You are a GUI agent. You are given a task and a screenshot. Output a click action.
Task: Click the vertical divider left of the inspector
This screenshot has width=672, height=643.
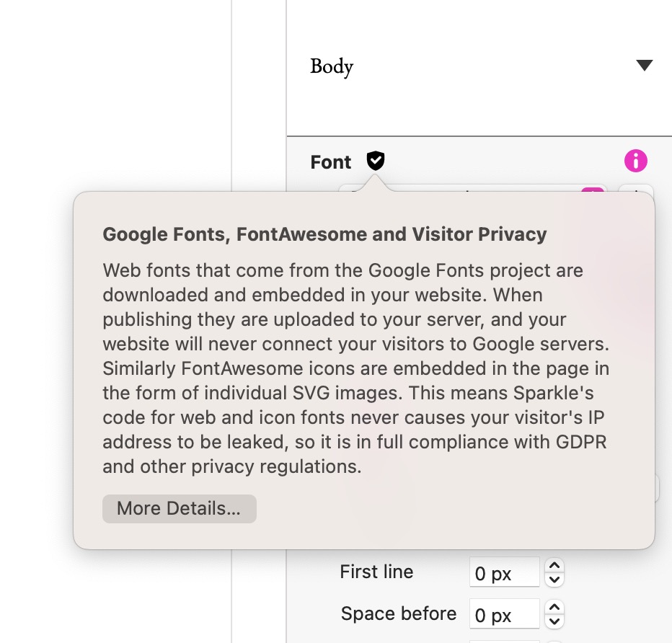click(x=231, y=94)
